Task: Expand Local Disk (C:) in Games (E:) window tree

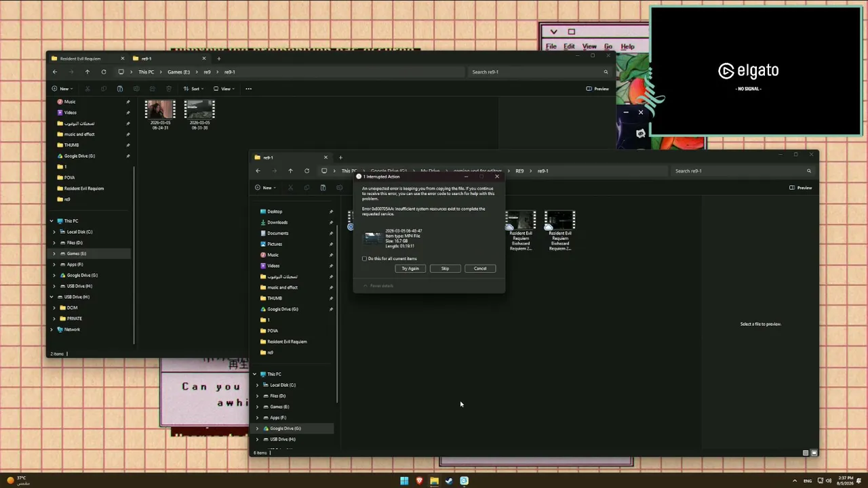Action: (54, 232)
